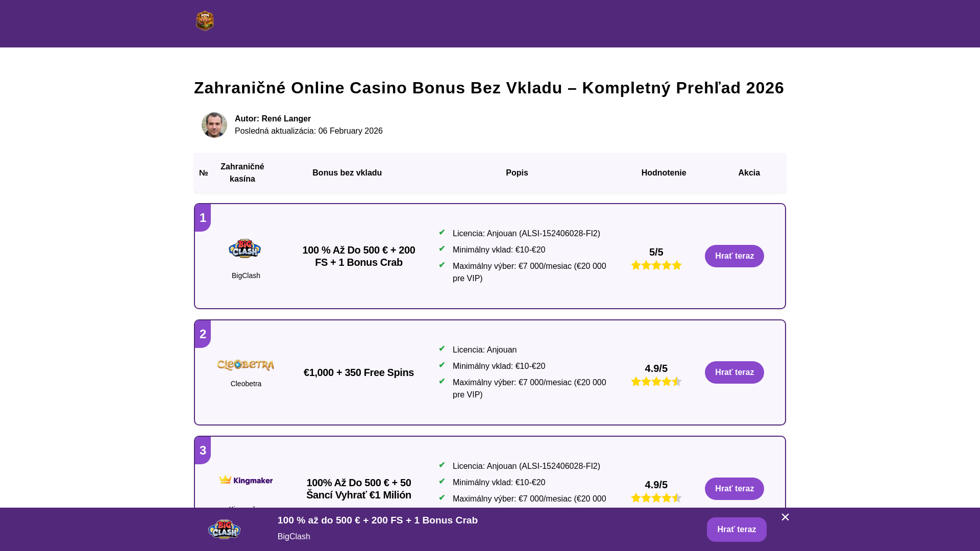The image size is (980, 551).
Task: Click the 'Akcia' column header
Action: (749, 173)
